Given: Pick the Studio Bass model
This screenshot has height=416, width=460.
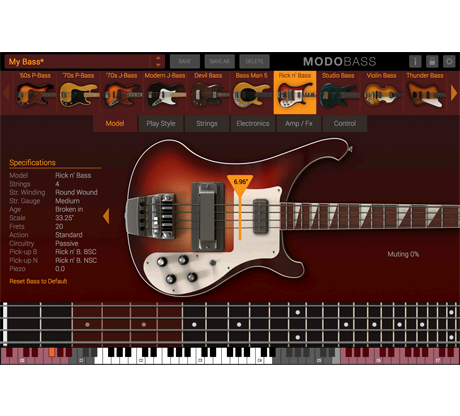Looking at the screenshot, I should pos(338,92).
